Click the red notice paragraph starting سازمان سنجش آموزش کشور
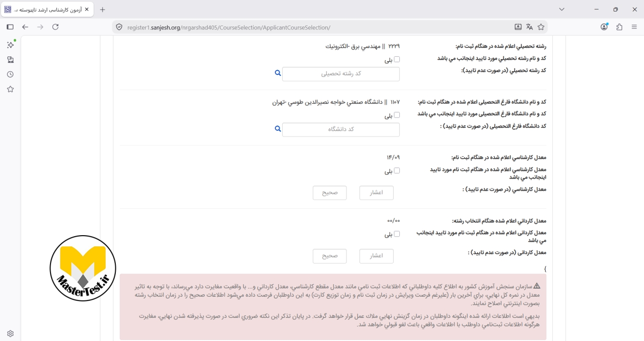 click(x=337, y=295)
